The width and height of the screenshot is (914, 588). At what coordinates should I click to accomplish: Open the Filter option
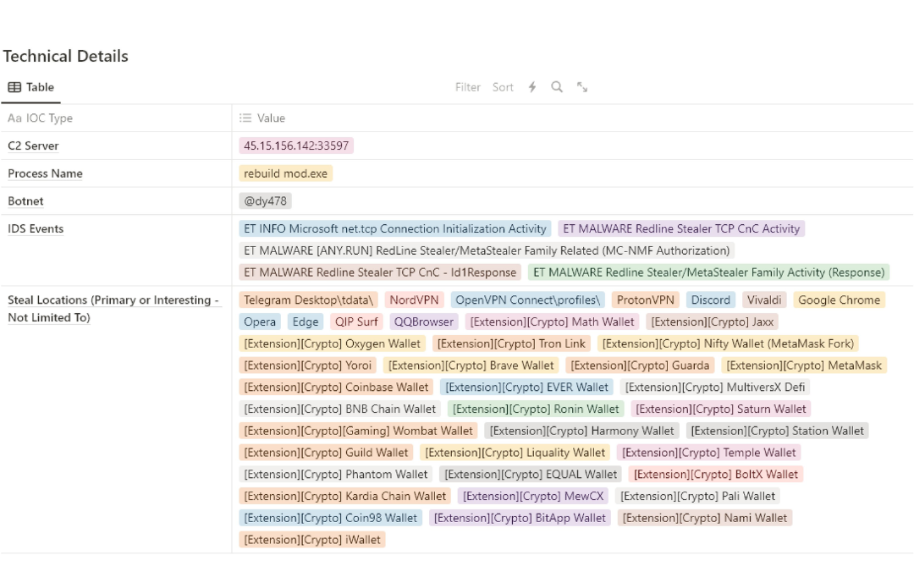(x=467, y=87)
